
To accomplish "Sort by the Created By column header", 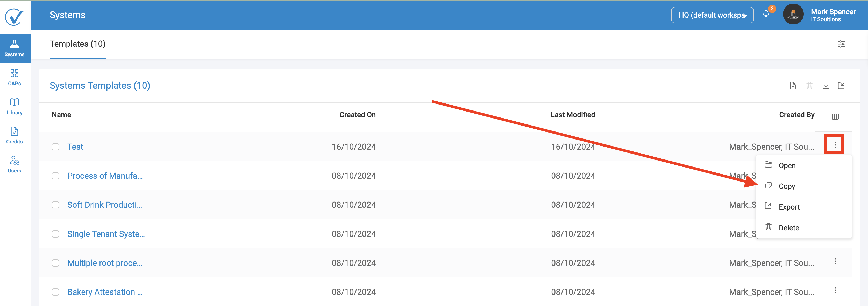I will pyautogui.click(x=796, y=115).
